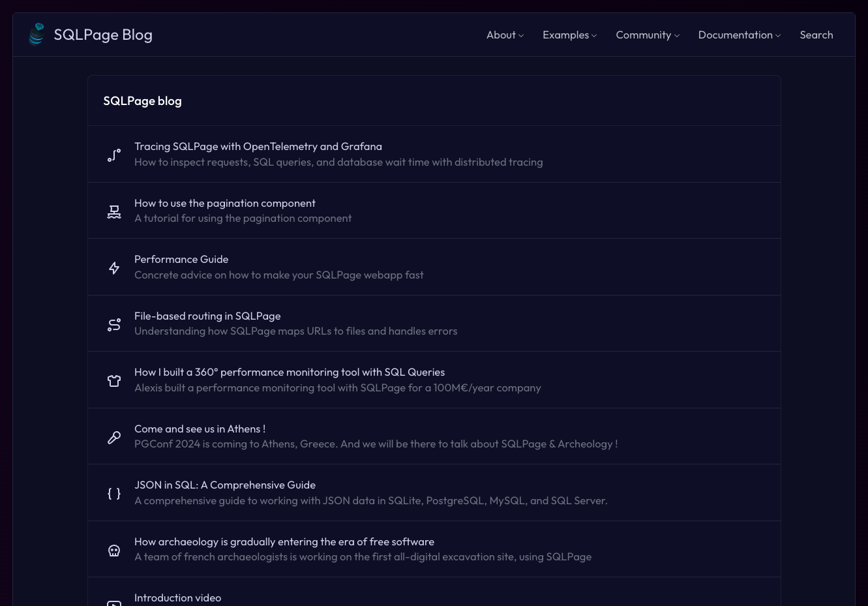Image resolution: width=868 pixels, height=606 pixels.
Task: Expand the About dropdown menu
Action: [x=505, y=35]
